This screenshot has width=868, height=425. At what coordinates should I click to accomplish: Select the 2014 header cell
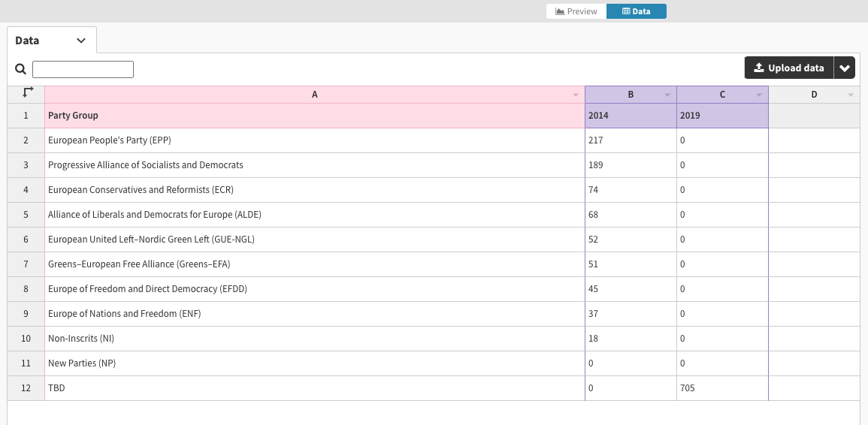pyautogui.click(x=631, y=116)
